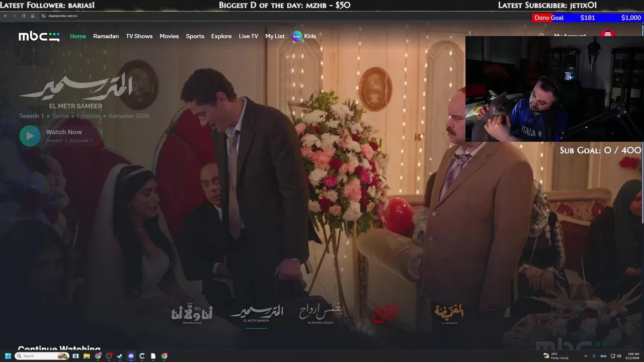Select the El Metr Sameer carousel logo
The height and width of the screenshot is (362, 644).
click(x=257, y=314)
